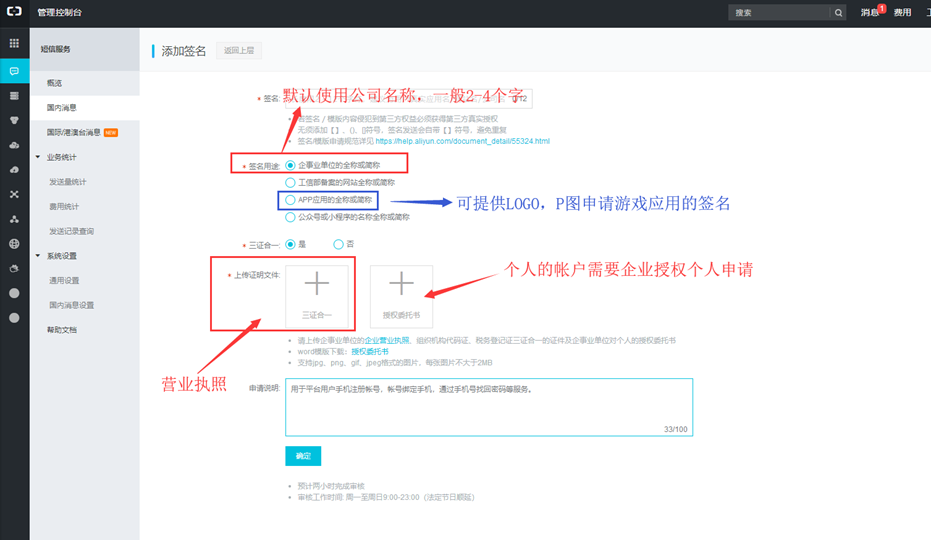Screen dimensions: 931x540
Task: Click the 预计两小时完成审核 note
Action: pos(331,486)
